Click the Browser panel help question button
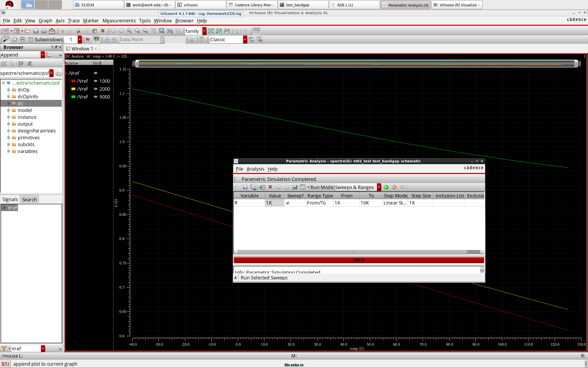Image resolution: width=588 pixels, height=368 pixels. 52,47
